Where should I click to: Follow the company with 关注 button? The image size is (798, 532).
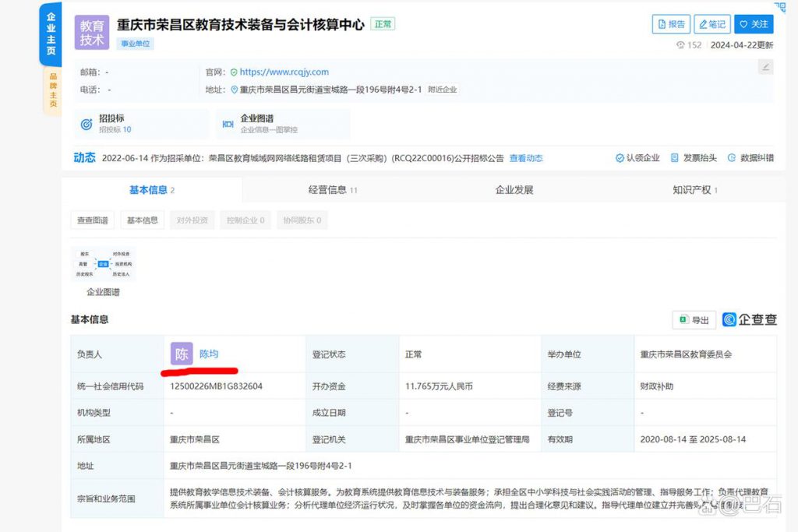tap(754, 24)
